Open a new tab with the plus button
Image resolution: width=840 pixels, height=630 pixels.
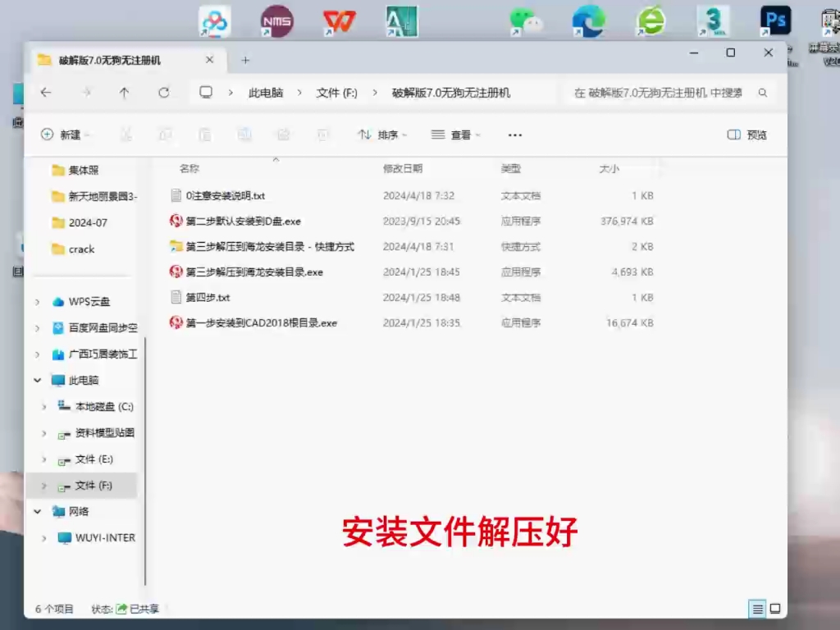pos(244,60)
